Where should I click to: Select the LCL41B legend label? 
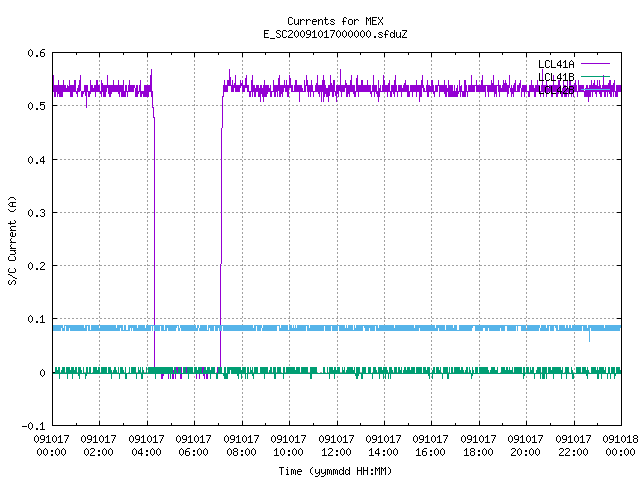[556, 77]
